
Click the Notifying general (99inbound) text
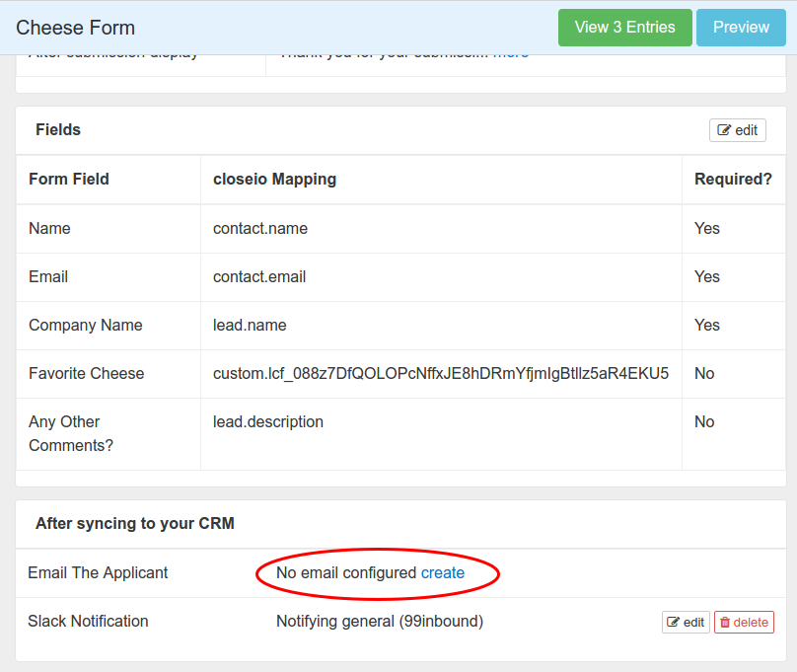click(380, 621)
